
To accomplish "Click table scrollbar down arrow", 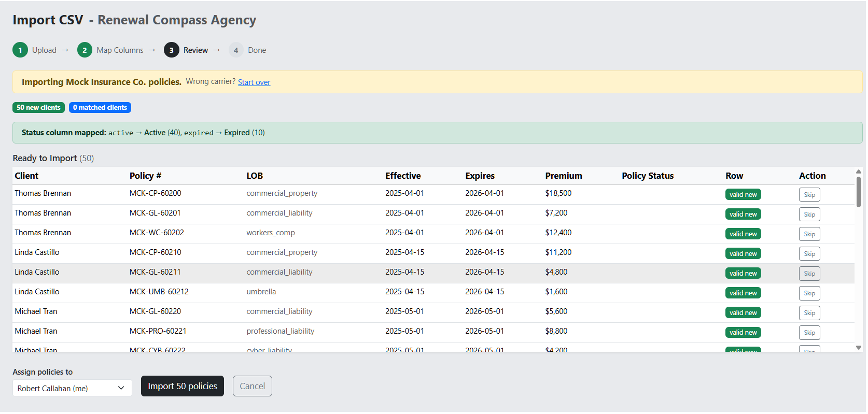I will tap(859, 348).
